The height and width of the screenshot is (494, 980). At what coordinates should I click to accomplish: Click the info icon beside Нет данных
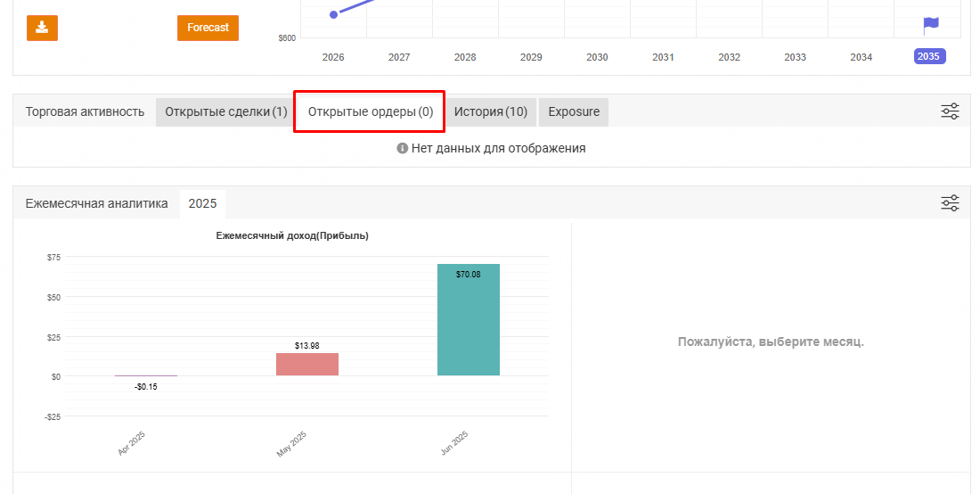[403, 148]
